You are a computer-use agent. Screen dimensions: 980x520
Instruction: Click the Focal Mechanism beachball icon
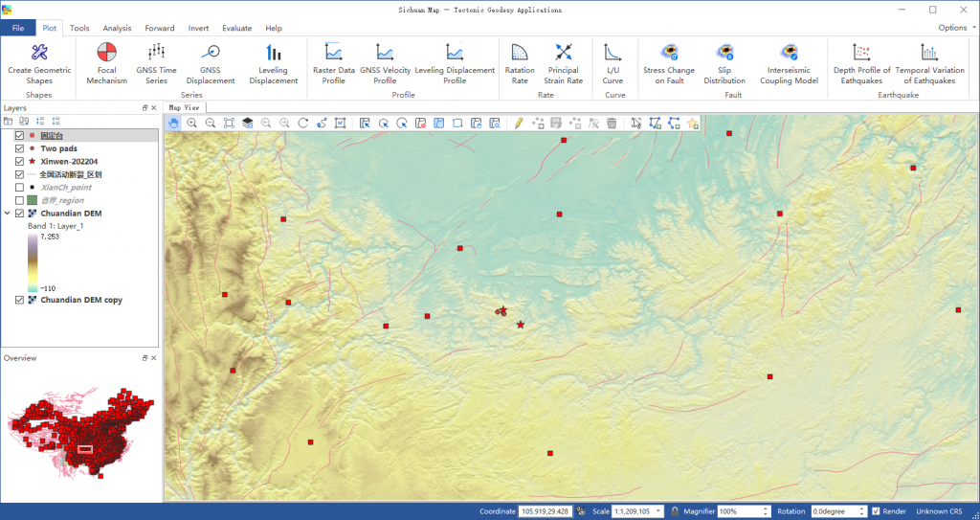(x=106, y=54)
